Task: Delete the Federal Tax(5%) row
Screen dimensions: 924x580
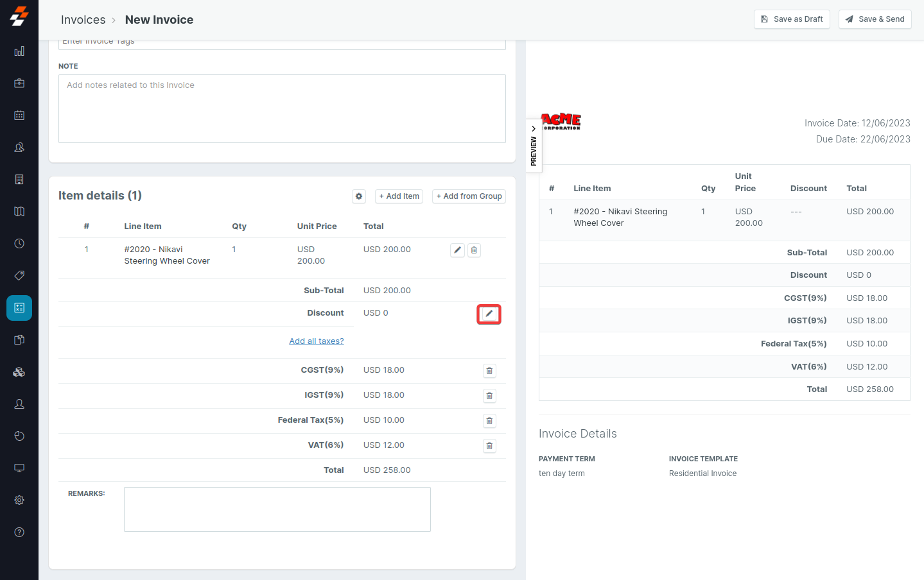Action: coord(489,421)
